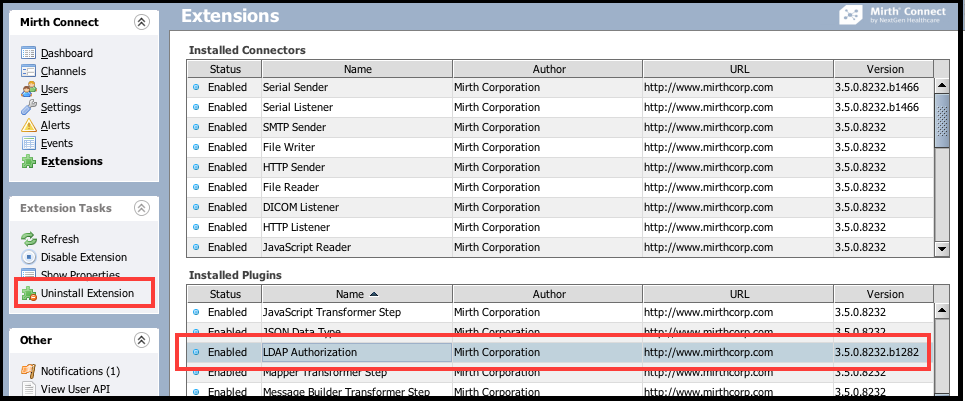
Task: Click status dot of SMTP Sender row
Action: pos(196,127)
